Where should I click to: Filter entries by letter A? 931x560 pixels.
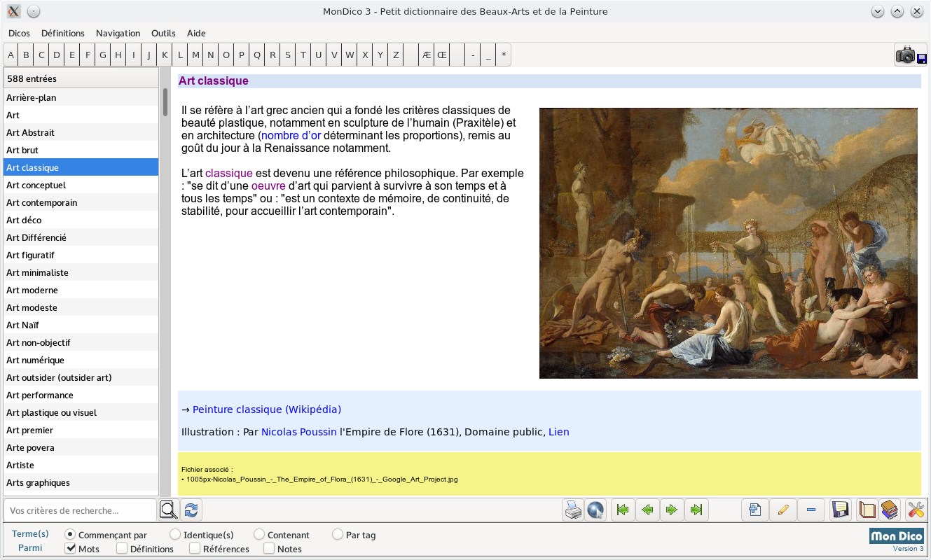pos(11,55)
